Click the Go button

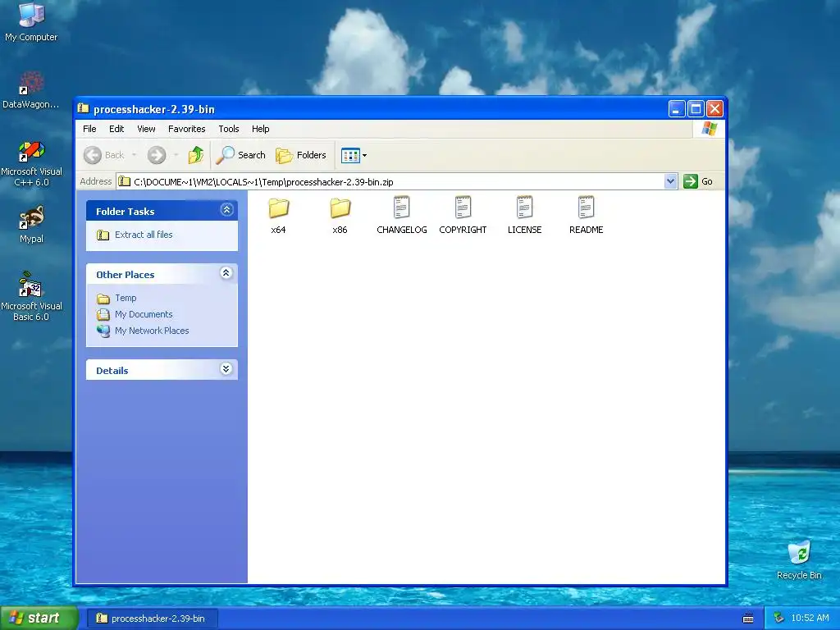(698, 181)
